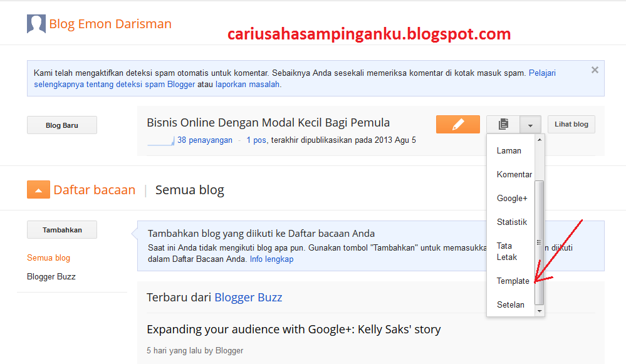Select Komentar from the dropdown menu
This screenshot has height=364, width=626.
(514, 174)
